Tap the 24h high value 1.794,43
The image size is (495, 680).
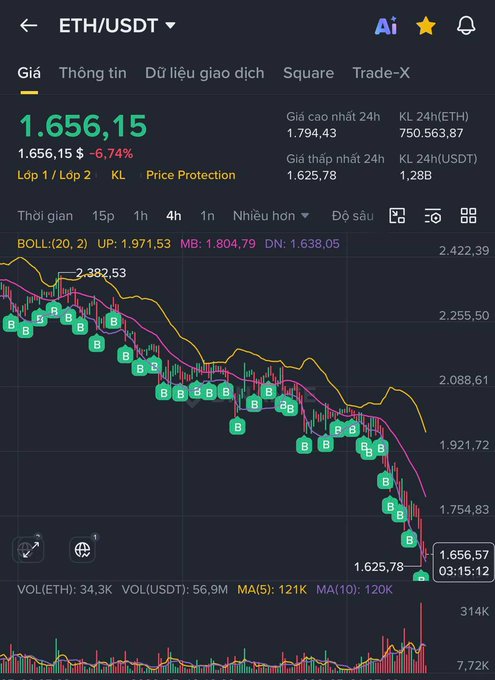311,133
